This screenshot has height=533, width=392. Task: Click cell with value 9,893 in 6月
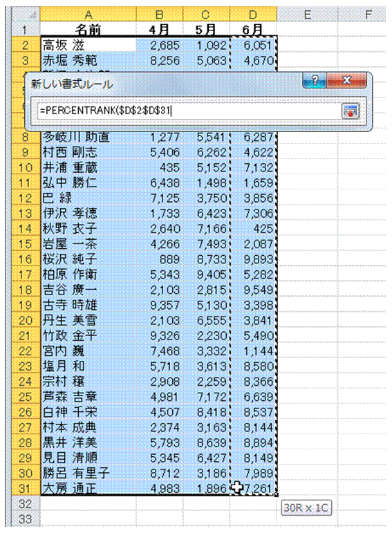[253, 259]
